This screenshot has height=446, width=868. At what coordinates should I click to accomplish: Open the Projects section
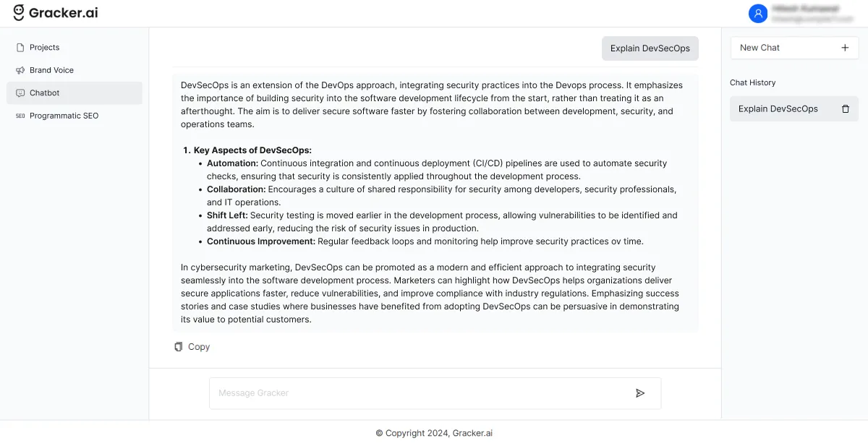[43, 47]
